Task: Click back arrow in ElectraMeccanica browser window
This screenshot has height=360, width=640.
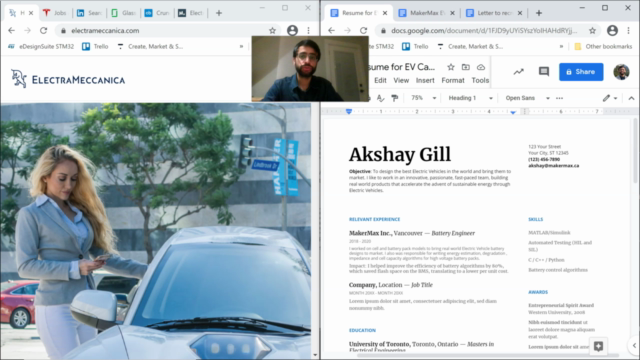Action: point(11,31)
